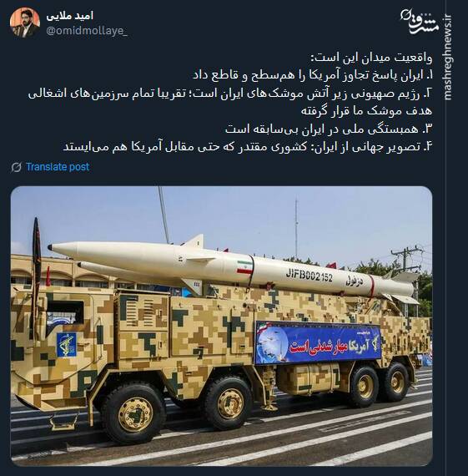The height and width of the screenshot is (476, 468).
Task: Open the display name امید ملایی
Action: point(70,16)
